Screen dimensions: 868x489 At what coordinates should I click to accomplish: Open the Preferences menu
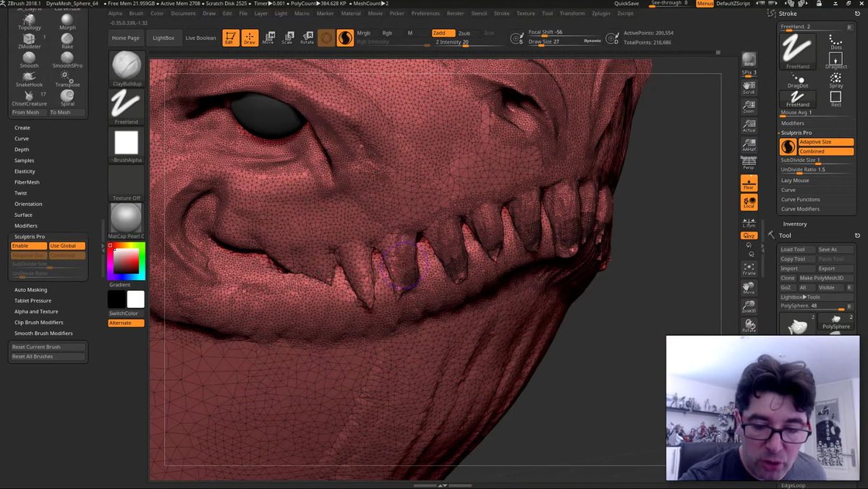click(x=425, y=13)
